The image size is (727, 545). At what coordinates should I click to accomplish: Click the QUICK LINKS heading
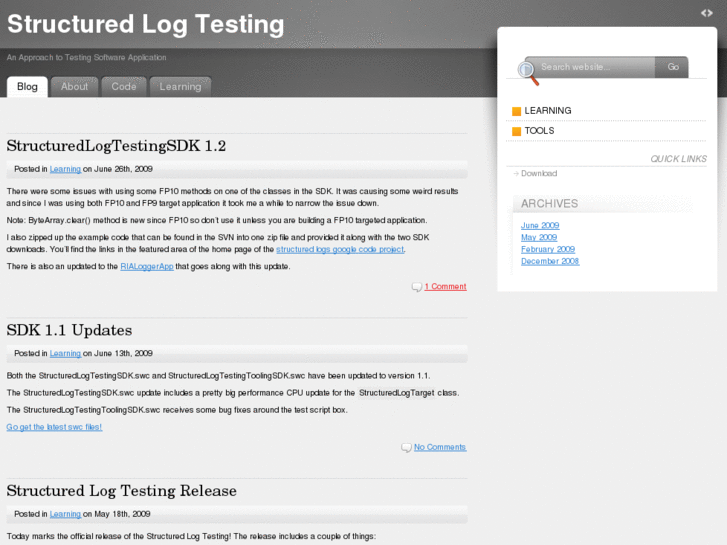pos(678,159)
